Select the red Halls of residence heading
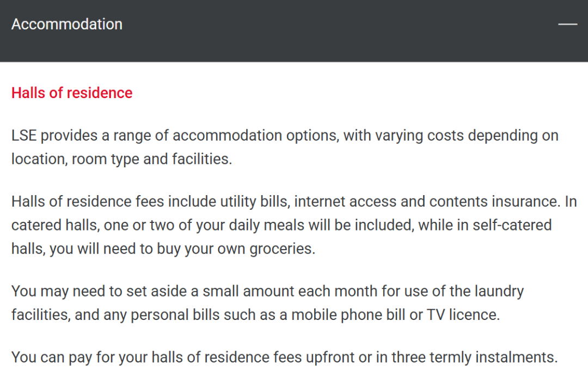Image resolution: width=588 pixels, height=375 pixels. tap(72, 93)
